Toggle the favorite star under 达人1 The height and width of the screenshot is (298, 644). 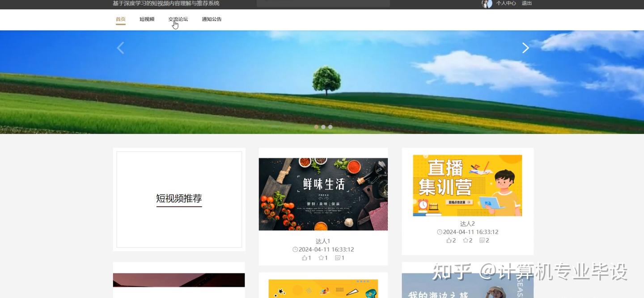point(322,257)
